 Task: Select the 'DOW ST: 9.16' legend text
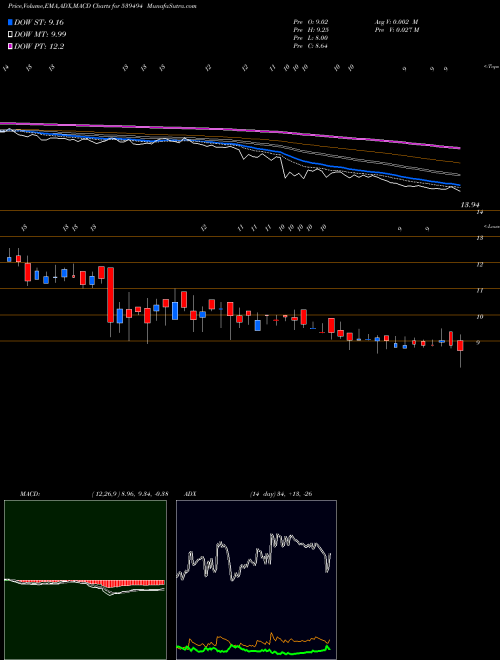click(39, 22)
